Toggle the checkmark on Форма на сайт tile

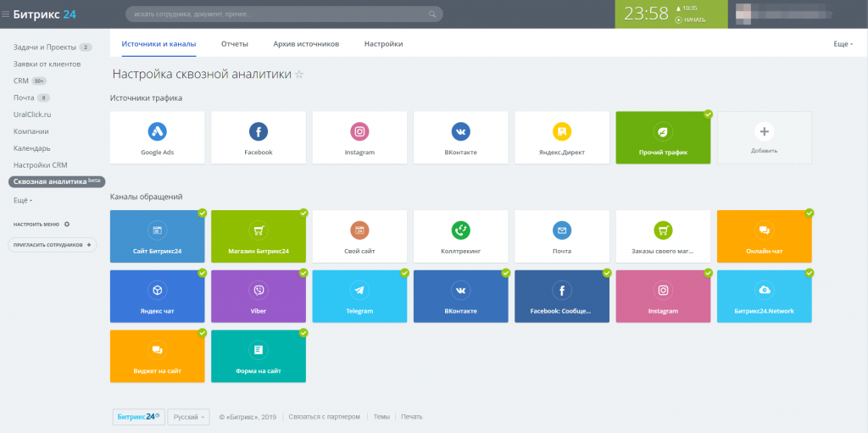pyautogui.click(x=303, y=333)
